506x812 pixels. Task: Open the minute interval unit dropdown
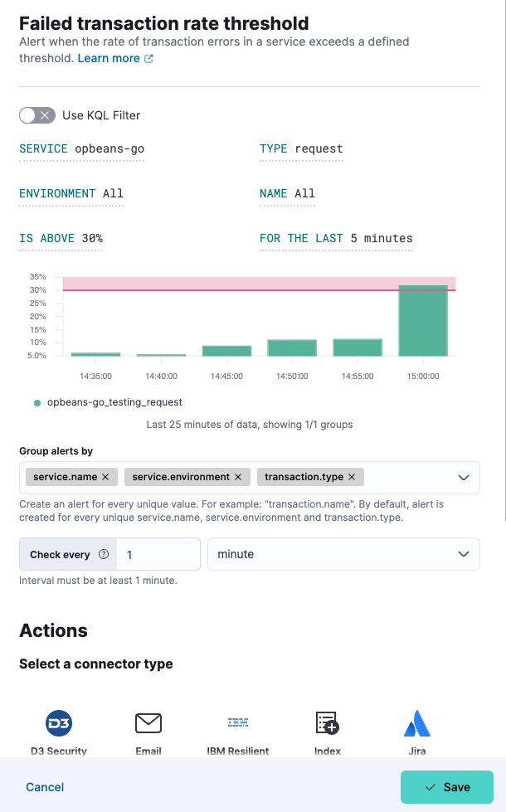[x=343, y=554]
